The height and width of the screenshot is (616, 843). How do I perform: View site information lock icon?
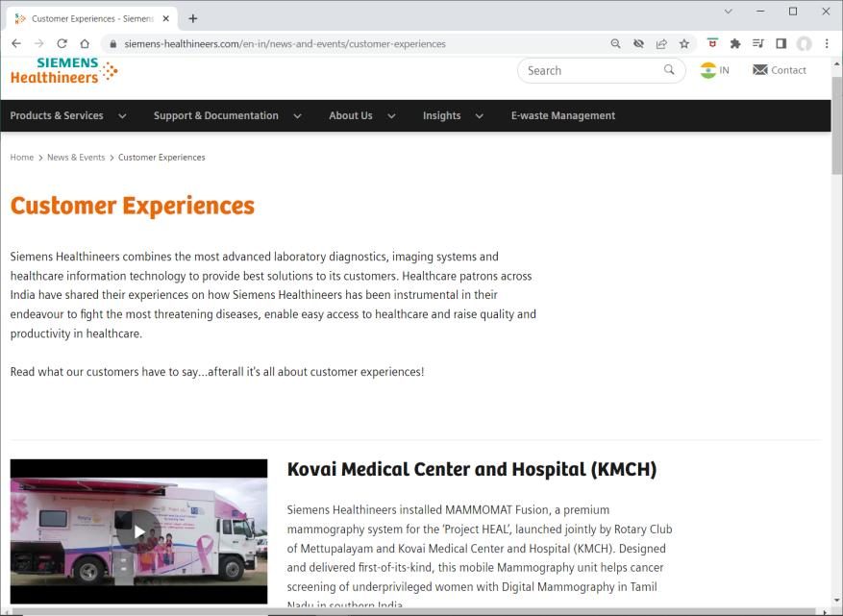click(x=112, y=44)
